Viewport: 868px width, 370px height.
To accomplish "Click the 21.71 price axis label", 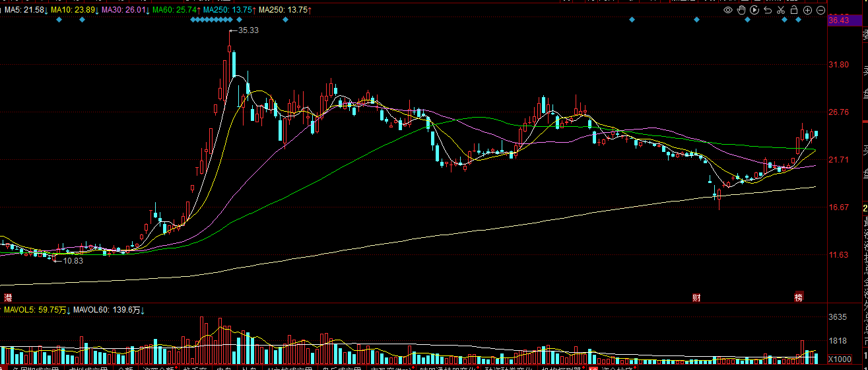I will click(x=838, y=160).
